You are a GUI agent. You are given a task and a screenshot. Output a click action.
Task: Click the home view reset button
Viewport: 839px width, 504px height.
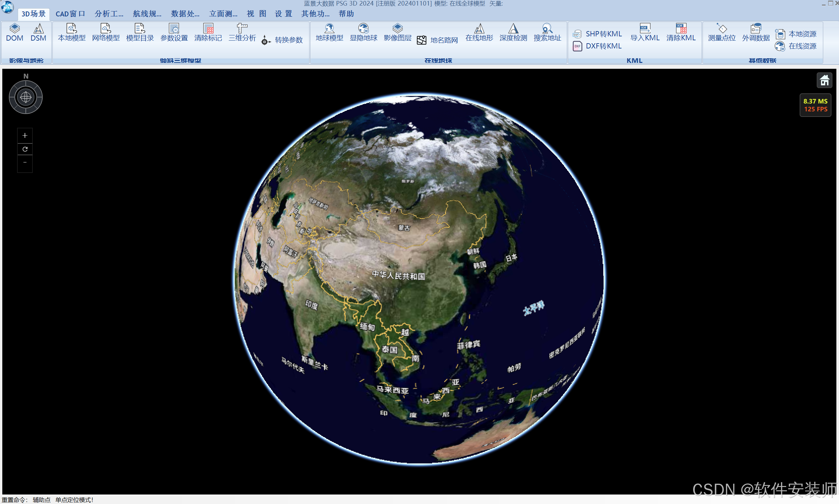pos(824,81)
